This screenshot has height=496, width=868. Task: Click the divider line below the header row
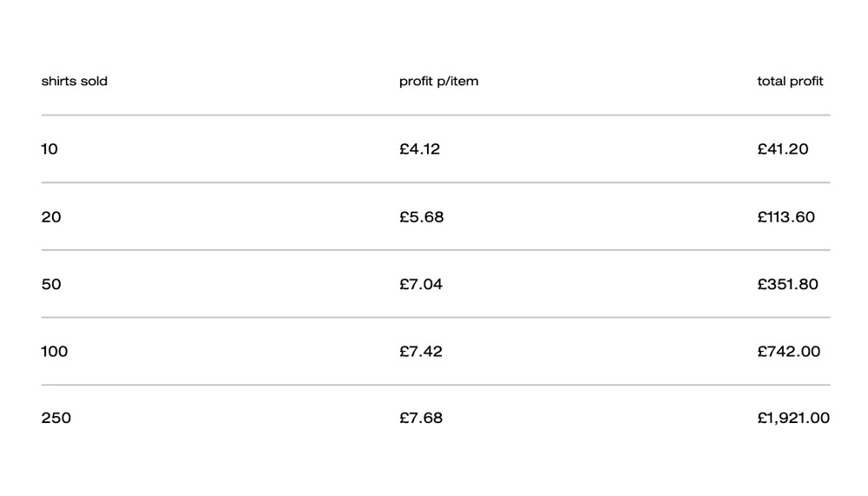[436, 115]
